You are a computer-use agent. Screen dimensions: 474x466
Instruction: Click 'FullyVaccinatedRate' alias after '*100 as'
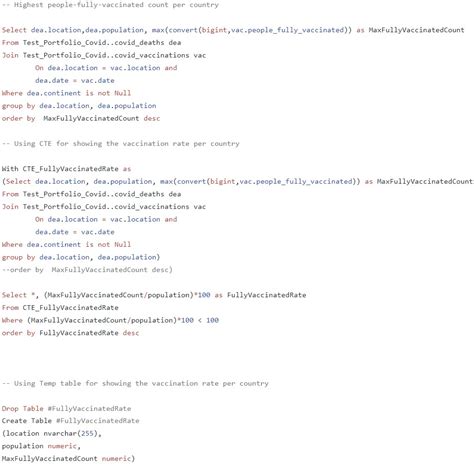pos(267,295)
